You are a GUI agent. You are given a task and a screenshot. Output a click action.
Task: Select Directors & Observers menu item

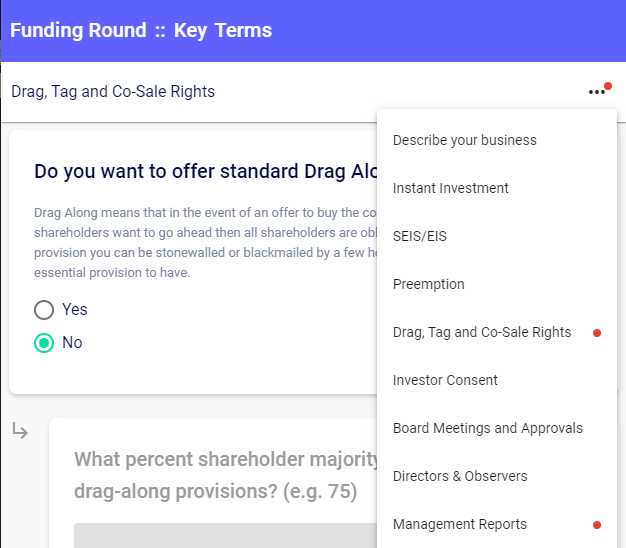point(460,476)
